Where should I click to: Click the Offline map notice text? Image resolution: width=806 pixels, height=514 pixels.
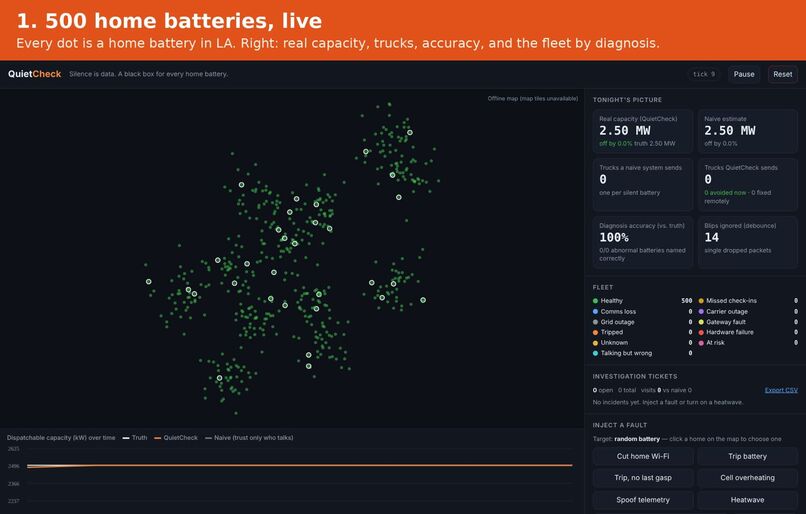tap(533, 98)
